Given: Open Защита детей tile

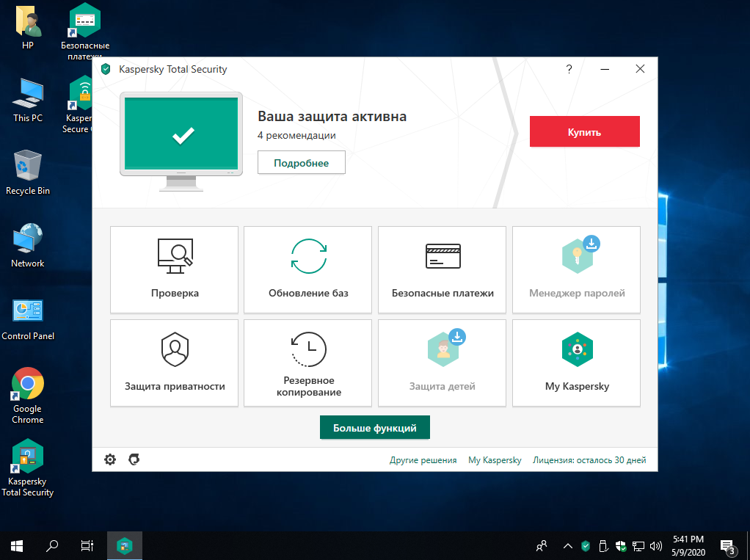Looking at the screenshot, I should pos(442,363).
